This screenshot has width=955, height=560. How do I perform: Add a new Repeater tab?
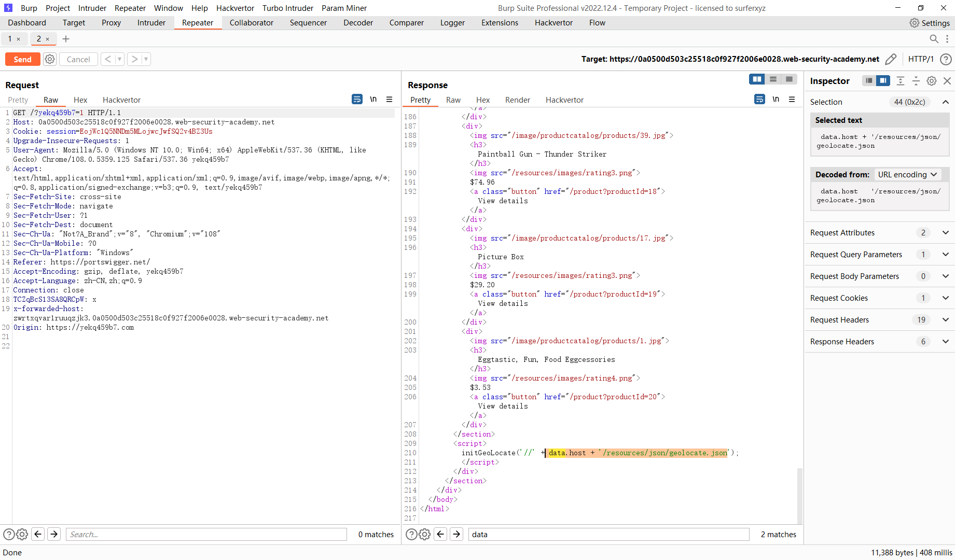66,39
